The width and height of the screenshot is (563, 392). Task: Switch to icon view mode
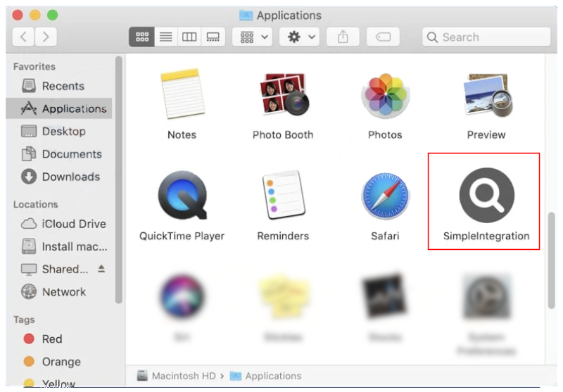pyautogui.click(x=141, y=37)
